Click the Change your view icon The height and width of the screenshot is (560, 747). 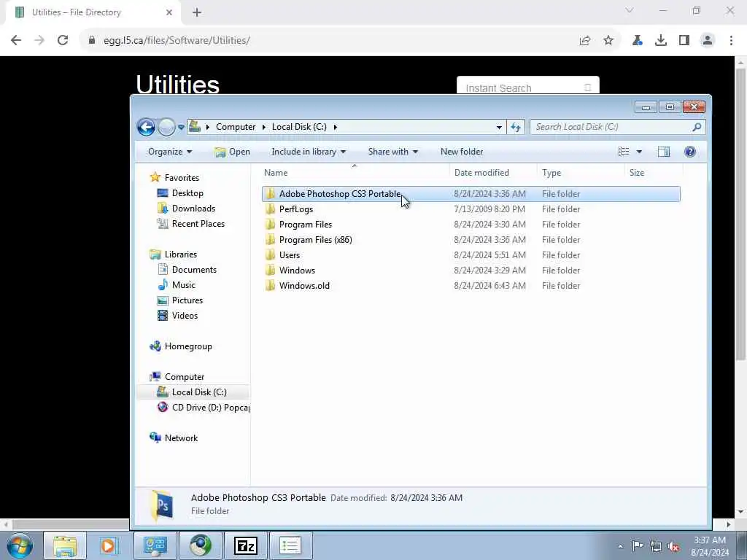[623, 152]
